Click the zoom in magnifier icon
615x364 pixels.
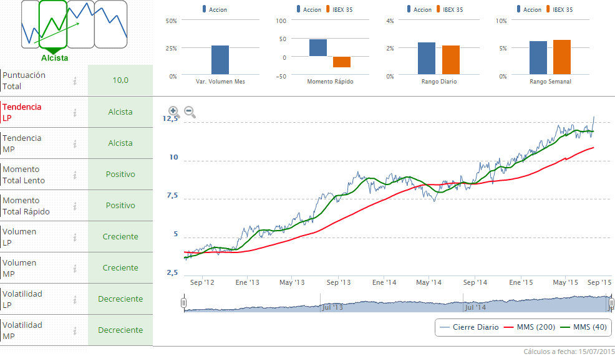tap(174, 112)
